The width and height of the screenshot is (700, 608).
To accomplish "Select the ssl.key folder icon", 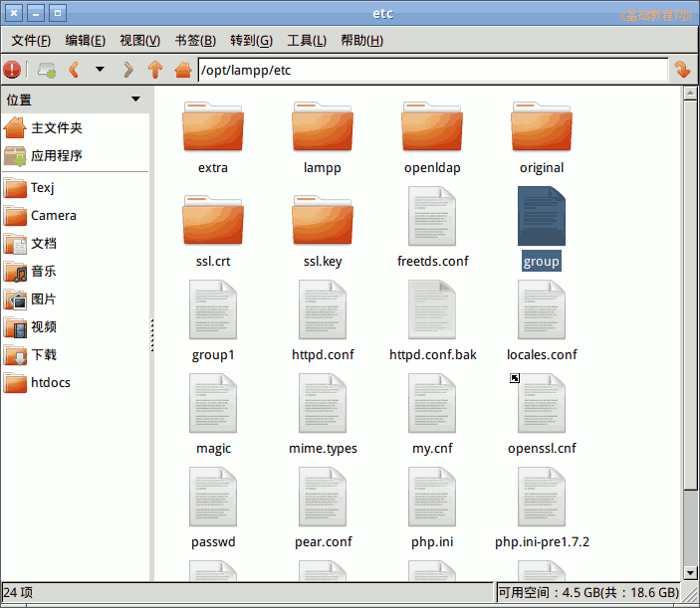I will (x=323, y=220).
